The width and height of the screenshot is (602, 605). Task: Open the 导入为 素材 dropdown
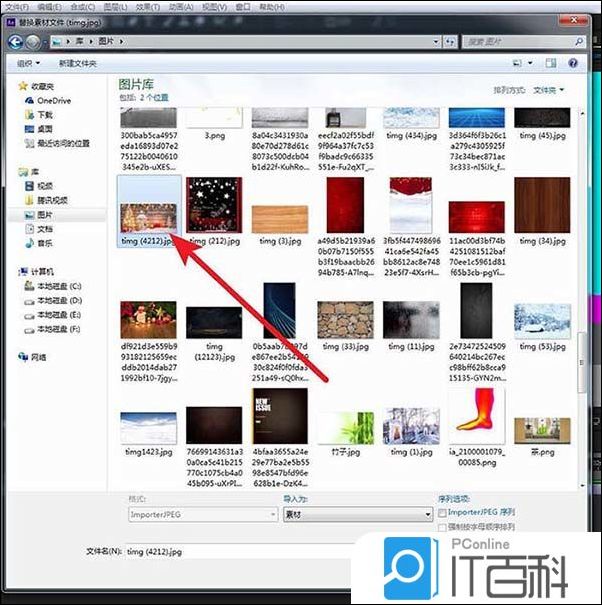358,514
